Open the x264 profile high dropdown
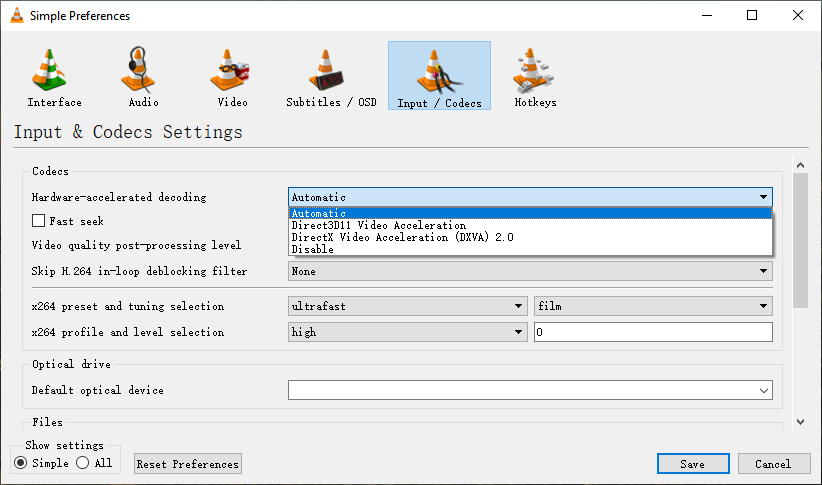 click(x=407, y=332)
